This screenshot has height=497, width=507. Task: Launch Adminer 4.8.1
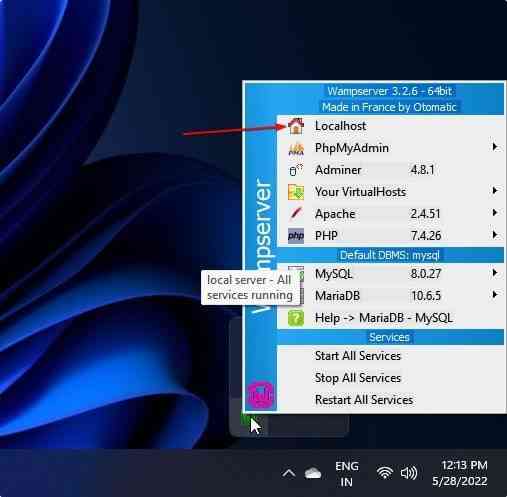pos(390,170)
